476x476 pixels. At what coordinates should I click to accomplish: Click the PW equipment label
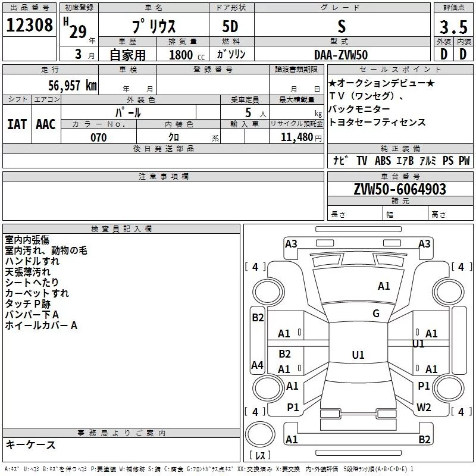tap(464, 161)
